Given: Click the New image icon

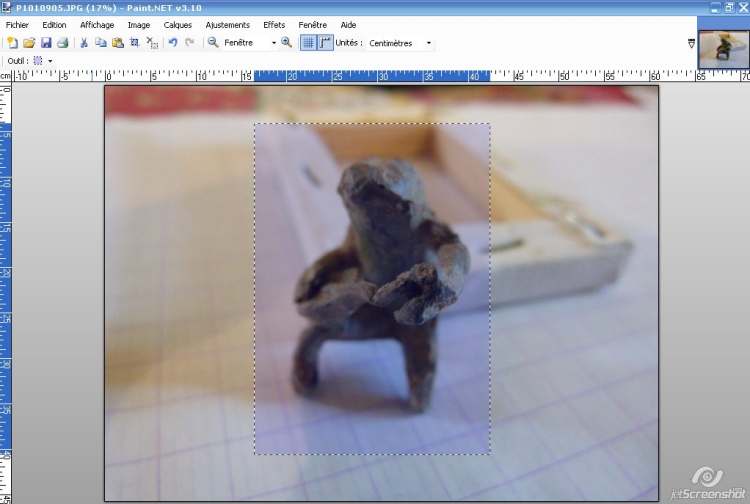Looking at the screenshot, I should tap(12, 43).
